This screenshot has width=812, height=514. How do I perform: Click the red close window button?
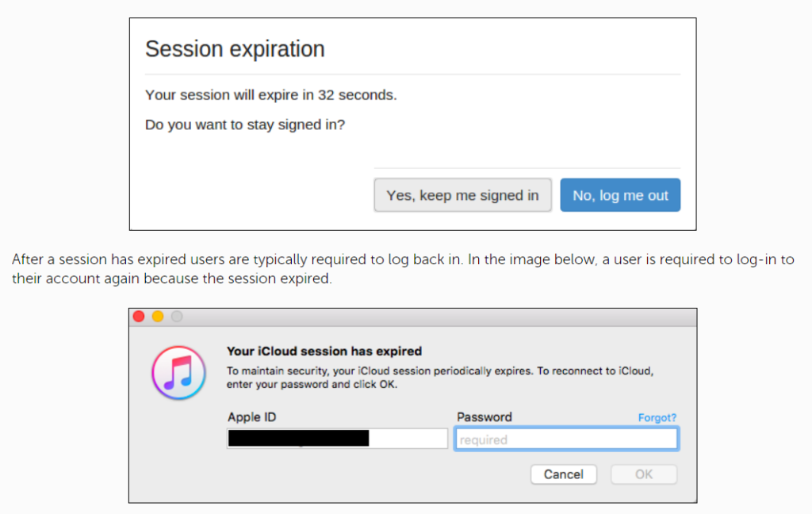(x=139, y=316)
